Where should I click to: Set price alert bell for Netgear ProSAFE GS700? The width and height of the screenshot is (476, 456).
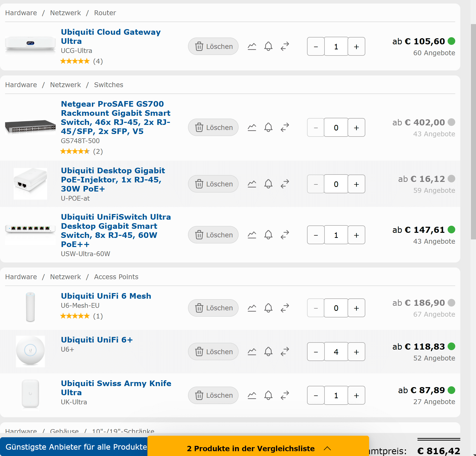268,127
